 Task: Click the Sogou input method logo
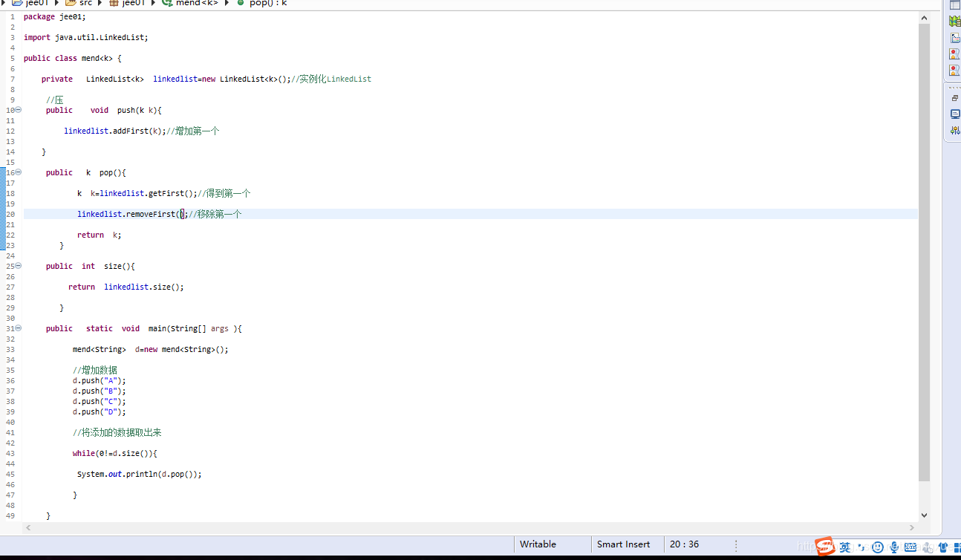tap(825, 546)
